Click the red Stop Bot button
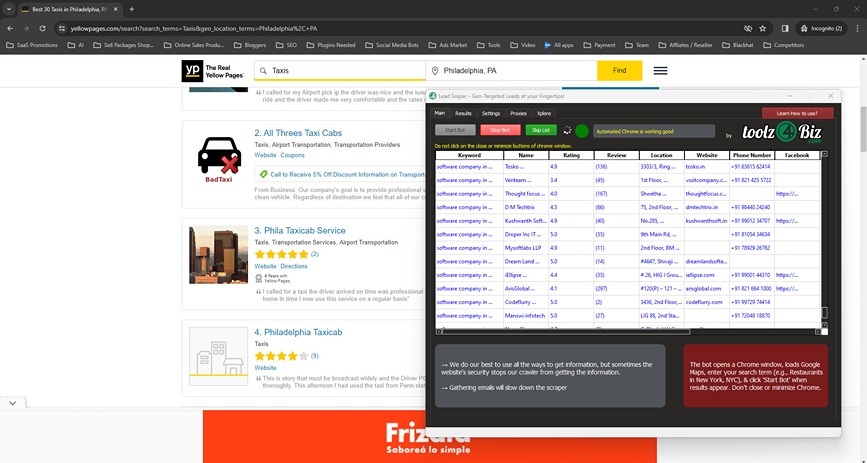The height and width of the screenshot is (463, 867). (x=500, y=130)
